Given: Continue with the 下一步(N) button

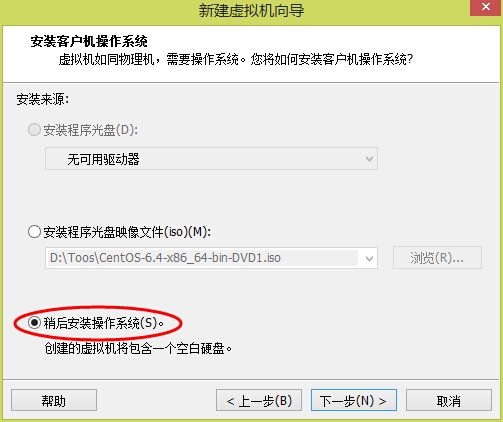Looking at the screenshot, I should (x=354, y=400).
